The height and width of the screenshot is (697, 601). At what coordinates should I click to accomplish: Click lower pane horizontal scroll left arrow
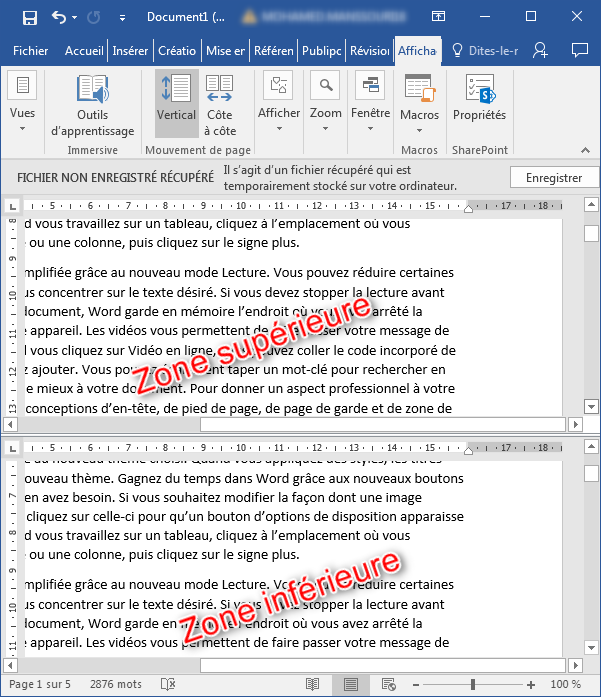coord(10,665)
